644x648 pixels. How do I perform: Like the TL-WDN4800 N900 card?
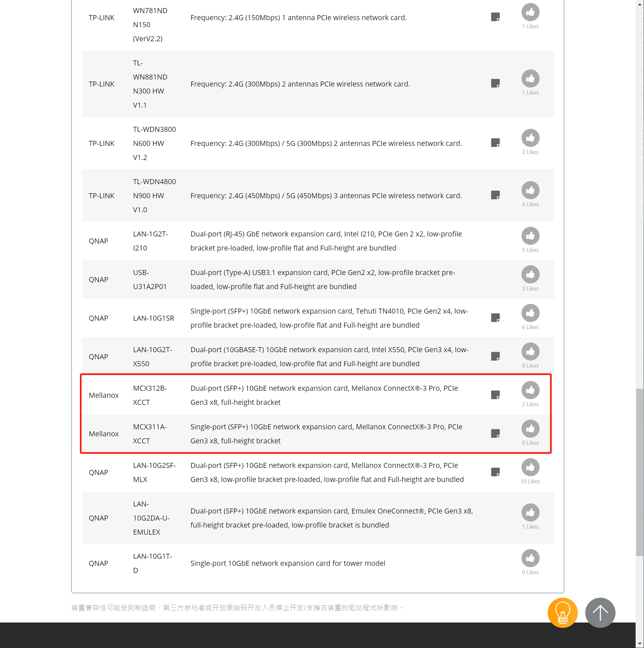pyautogui.click(x=530, y=191)
